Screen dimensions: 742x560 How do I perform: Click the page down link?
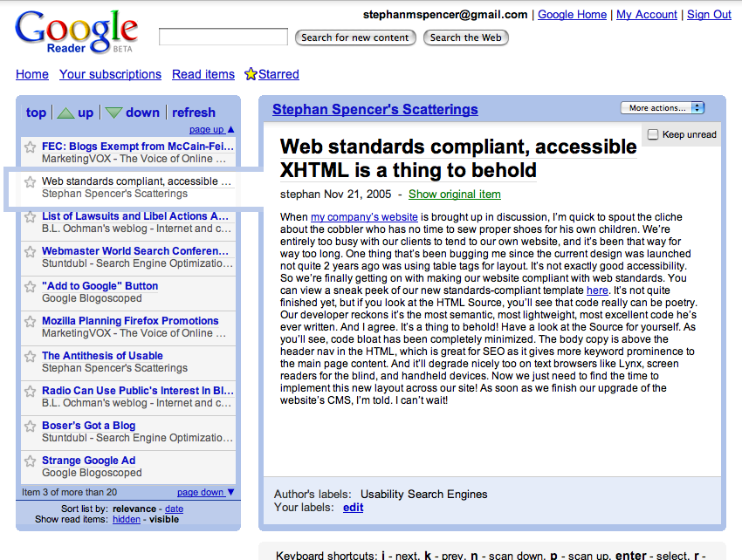(x=200, y=492)
